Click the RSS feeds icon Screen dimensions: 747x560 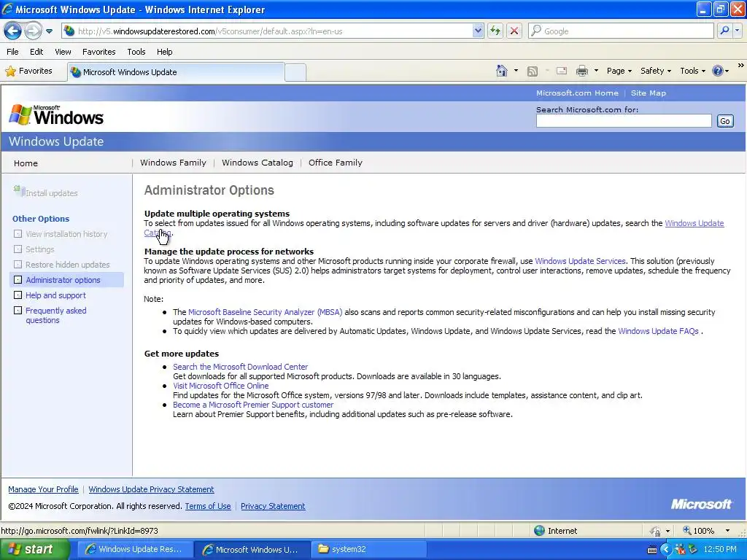coord(533,71)
